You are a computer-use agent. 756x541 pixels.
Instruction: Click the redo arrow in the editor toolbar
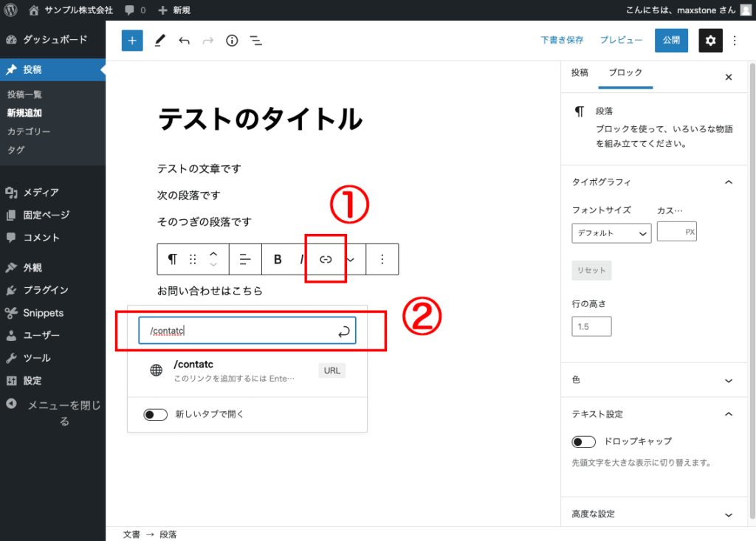coord(207,41)
